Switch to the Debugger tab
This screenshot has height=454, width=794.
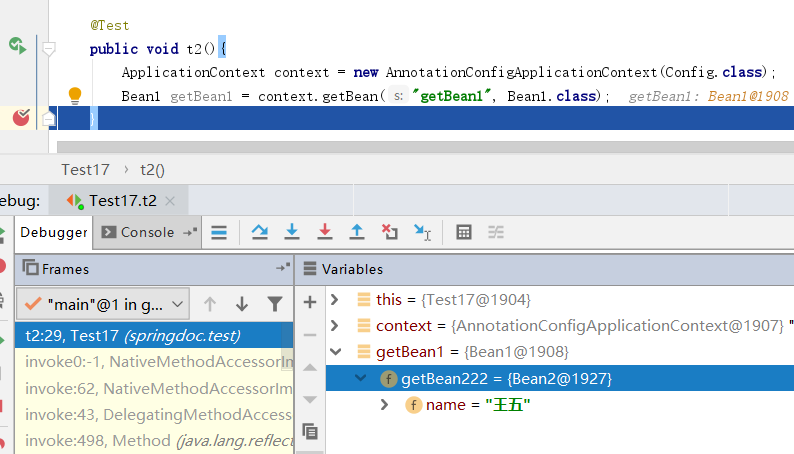coord(54,232)
